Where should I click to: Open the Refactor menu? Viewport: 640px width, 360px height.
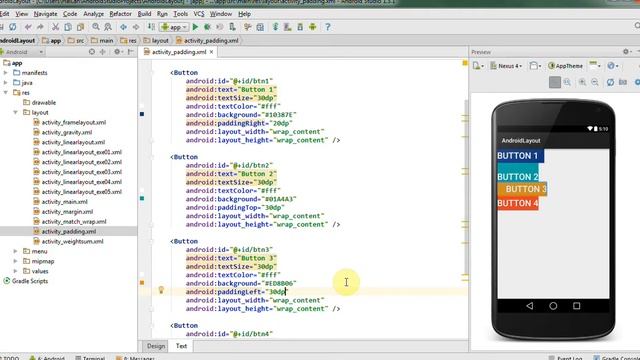[x=120, y=14]
